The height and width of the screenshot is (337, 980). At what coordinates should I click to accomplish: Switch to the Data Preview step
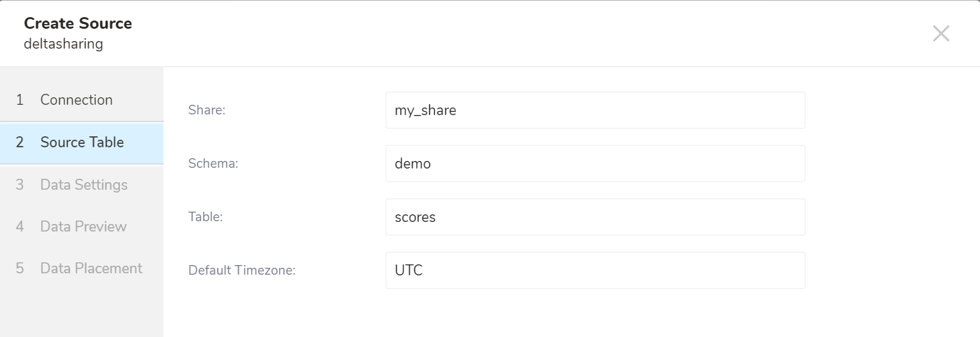pyautogui.click(x=83, y=227)
